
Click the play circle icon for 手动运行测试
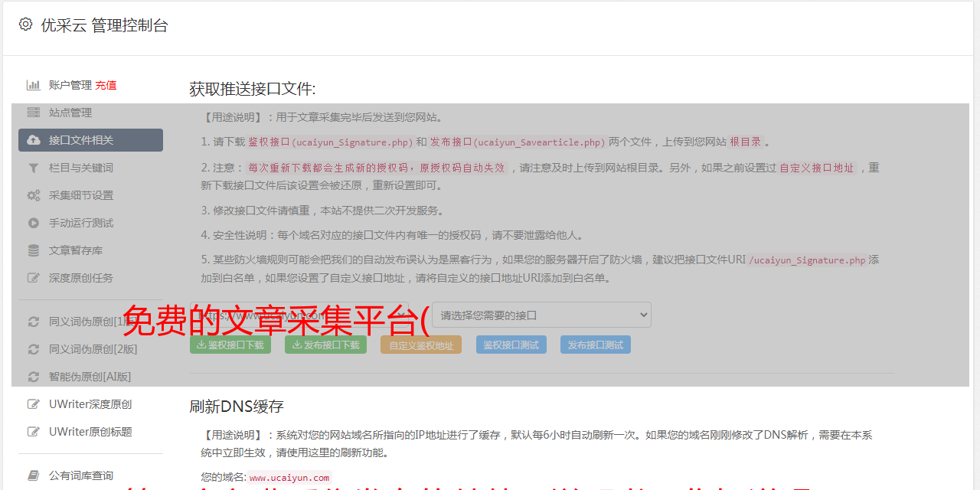coord(34,223)
